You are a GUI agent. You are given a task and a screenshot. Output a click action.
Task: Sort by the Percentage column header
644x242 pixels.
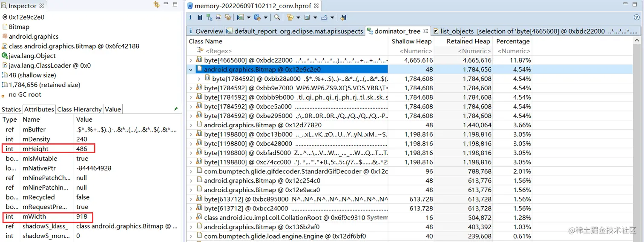coord(513,41)
